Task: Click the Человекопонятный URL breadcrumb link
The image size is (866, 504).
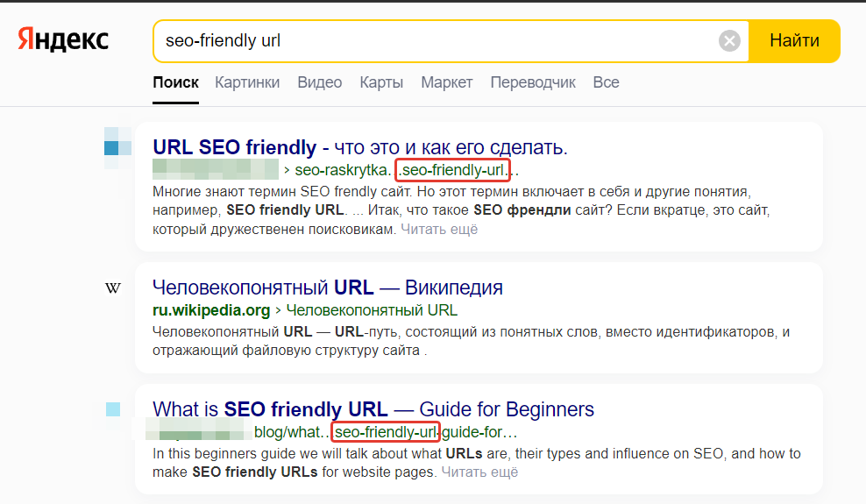Action: click(x=372, y=310)
